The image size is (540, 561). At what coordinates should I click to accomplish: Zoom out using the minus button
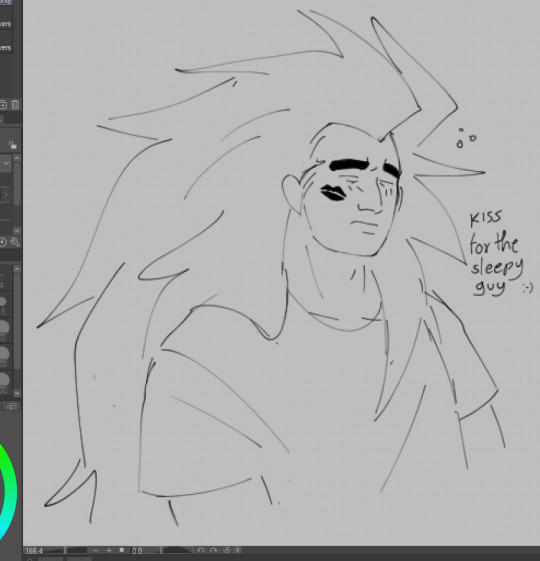point(96,550)
